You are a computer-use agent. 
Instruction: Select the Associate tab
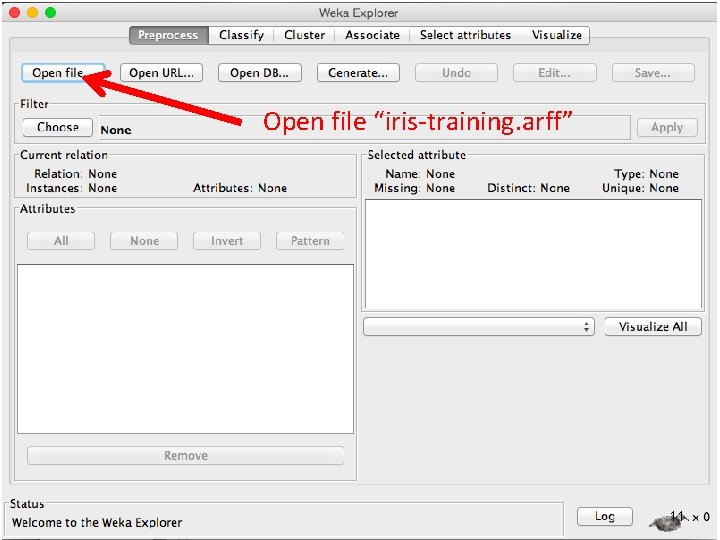(372, 35)
